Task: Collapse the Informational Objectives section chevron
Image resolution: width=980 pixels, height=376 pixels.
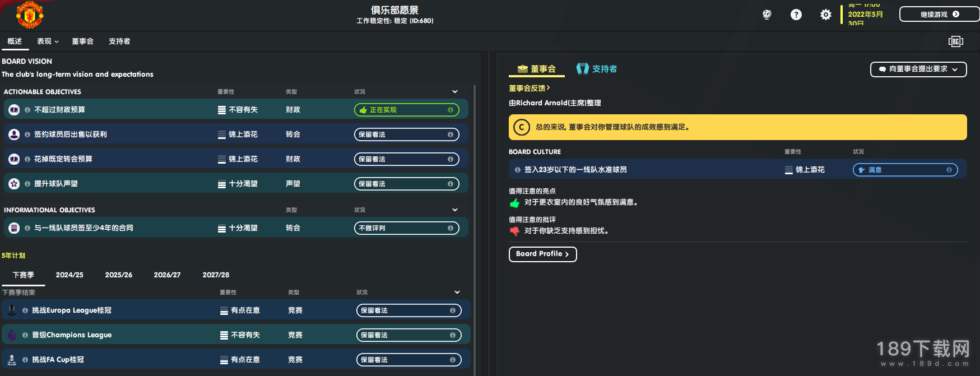Action: 455,210
